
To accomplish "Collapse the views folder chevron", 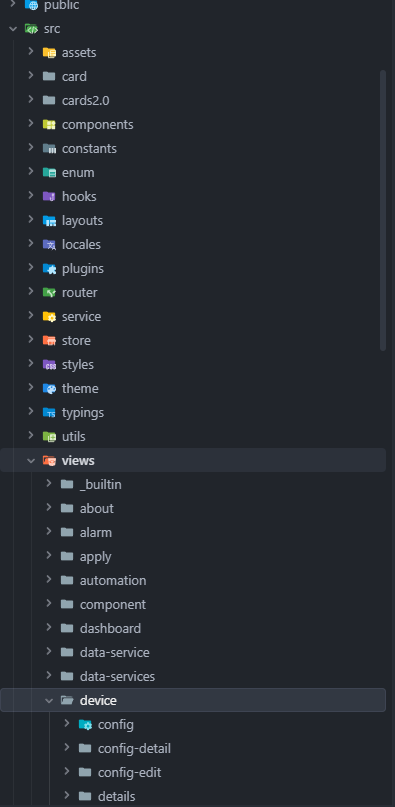I will click(31, 461).
